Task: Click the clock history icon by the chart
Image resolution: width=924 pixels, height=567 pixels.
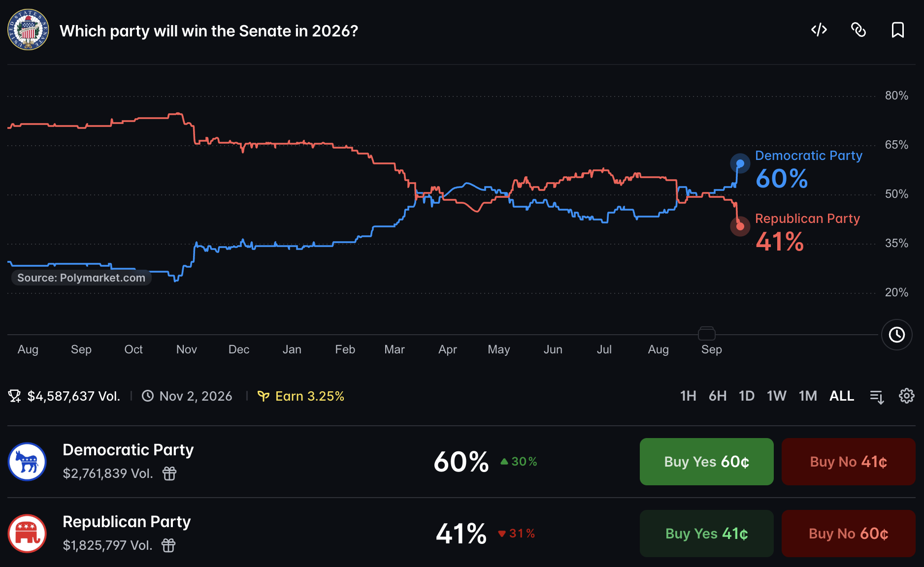Action: pyautogui.click(x=896, y=335)
